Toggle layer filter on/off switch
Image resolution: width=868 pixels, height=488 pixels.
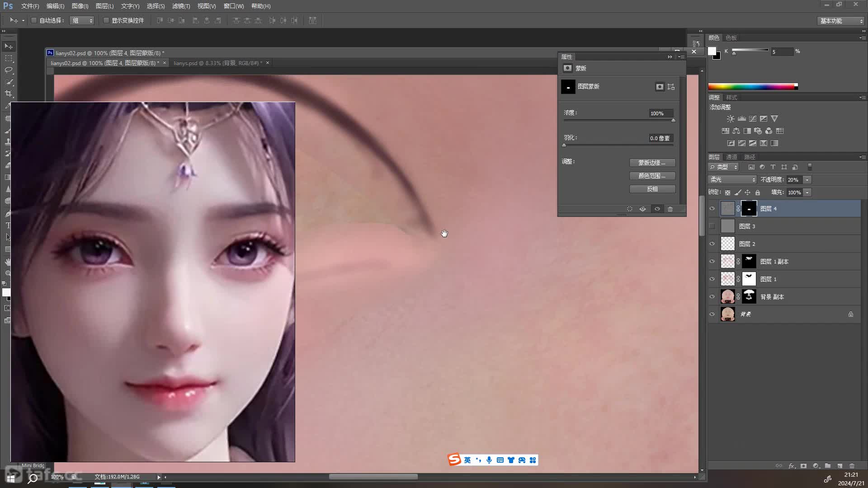pyautogui.click(x=810, y=167)
